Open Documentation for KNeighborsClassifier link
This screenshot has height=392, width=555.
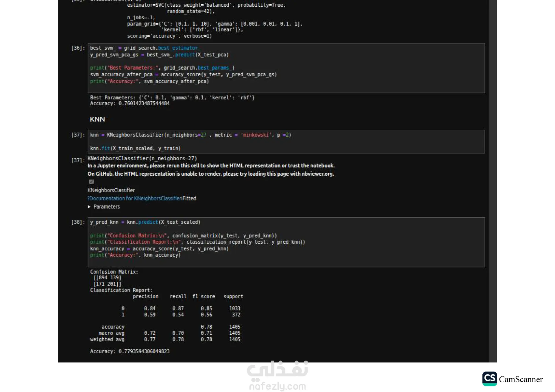[135, 198]
